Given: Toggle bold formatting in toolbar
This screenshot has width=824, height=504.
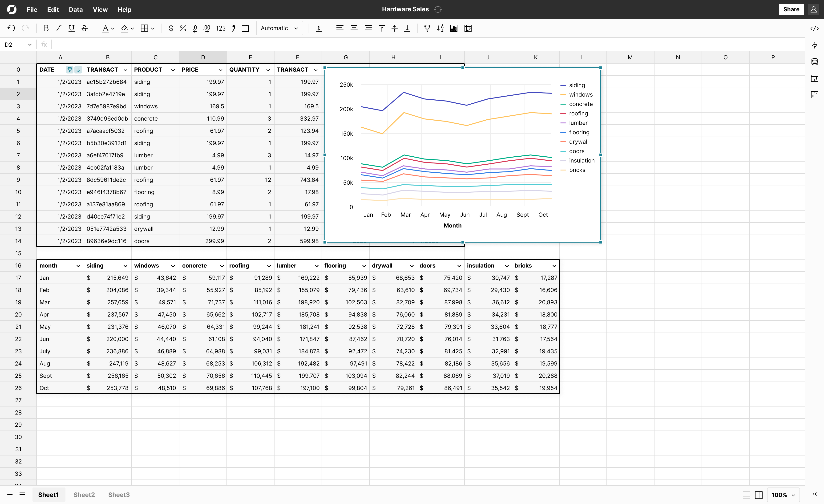Looking at the screenshot, I should click(x=46, y=28).
